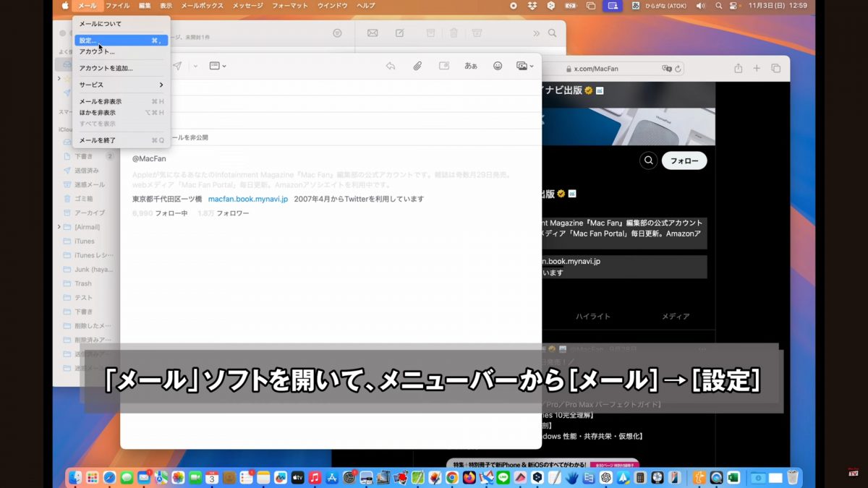Select テスト mailbox in Mail sidebar

coord(83,298)
